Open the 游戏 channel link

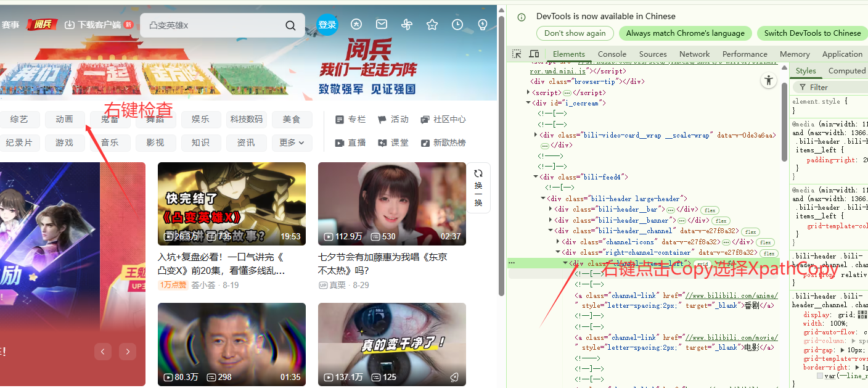pyautogui.click(x=64, y=143)
